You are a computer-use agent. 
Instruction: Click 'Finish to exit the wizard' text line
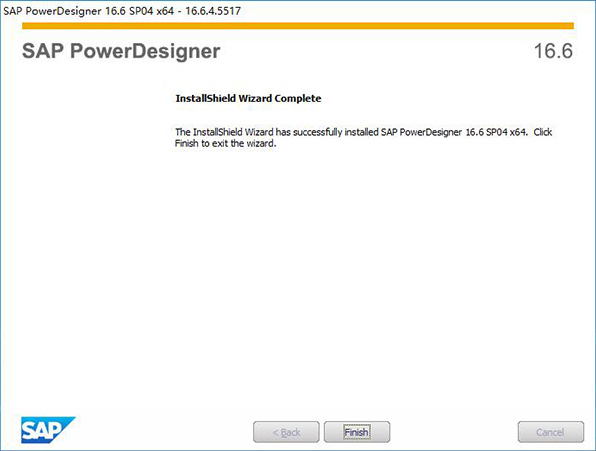(x=225, y=144)
